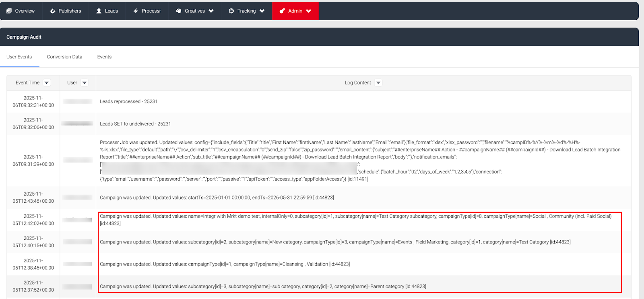Switch to the Events tab
Viewport: 644px width, 299px height.
coord(104,57)
